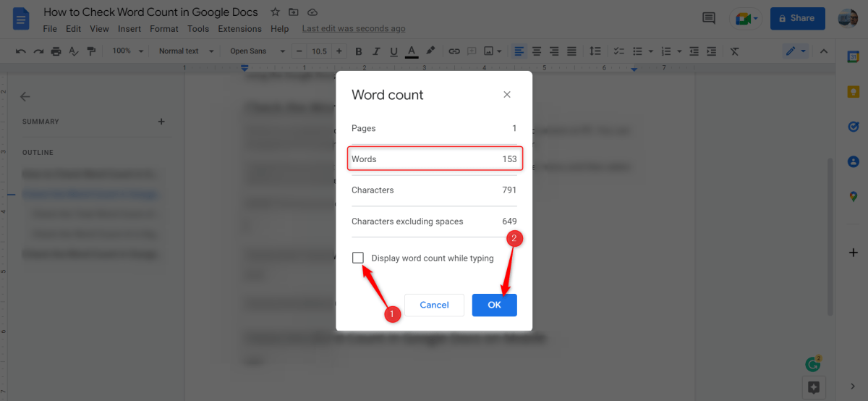
Task: Open the zoom 100% dropdown
Action: pos(128,51)
